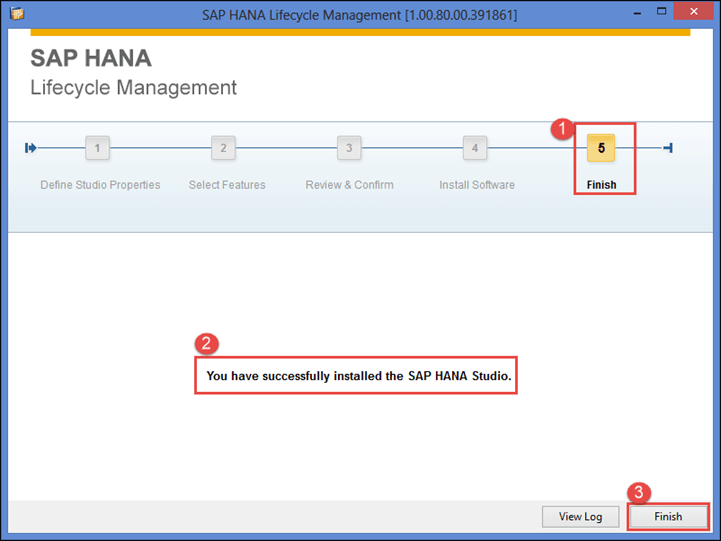Go to the Define Studio Properties step label
Image resolution: width=721 pixels, height=541 pixels.
100,185
